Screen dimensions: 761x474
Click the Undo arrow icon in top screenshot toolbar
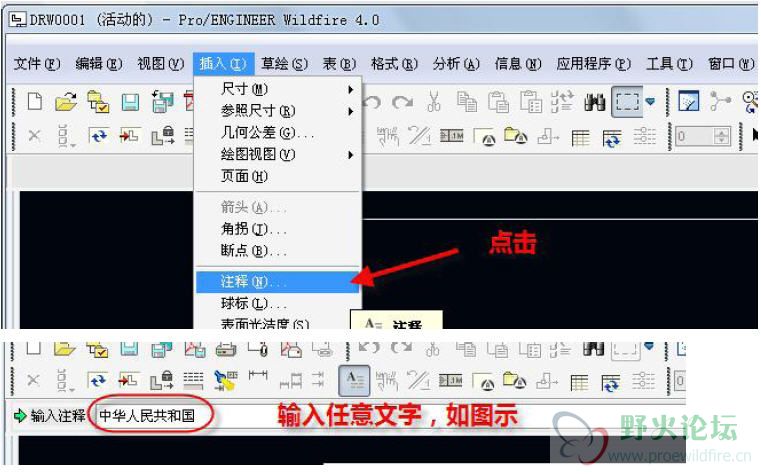click(372, 102)
